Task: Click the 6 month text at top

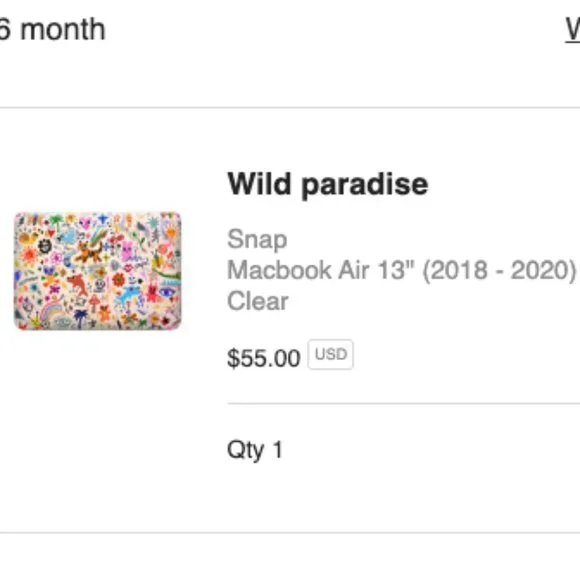Action: tap(53, 30)
